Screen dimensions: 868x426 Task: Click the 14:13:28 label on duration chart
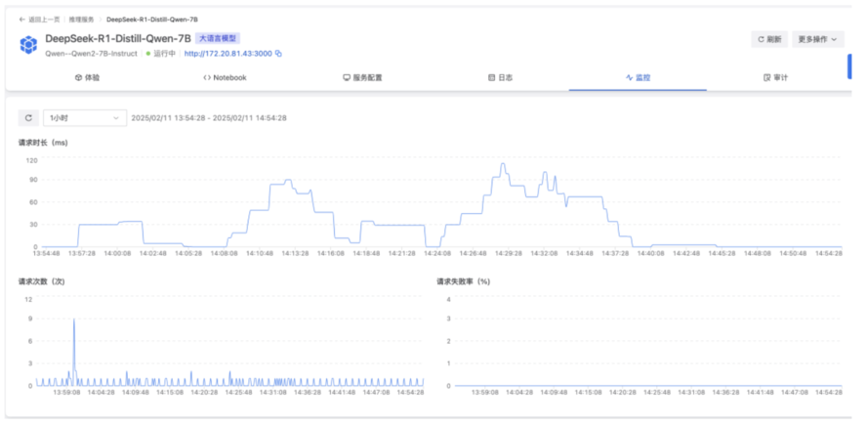pyautogui.click(x=295, y=253)
